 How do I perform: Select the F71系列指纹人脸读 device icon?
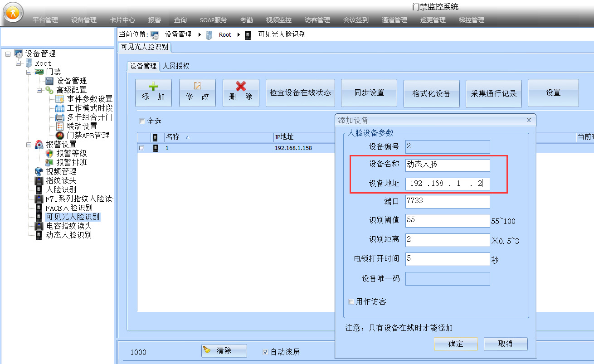click(x=39, y=199)
